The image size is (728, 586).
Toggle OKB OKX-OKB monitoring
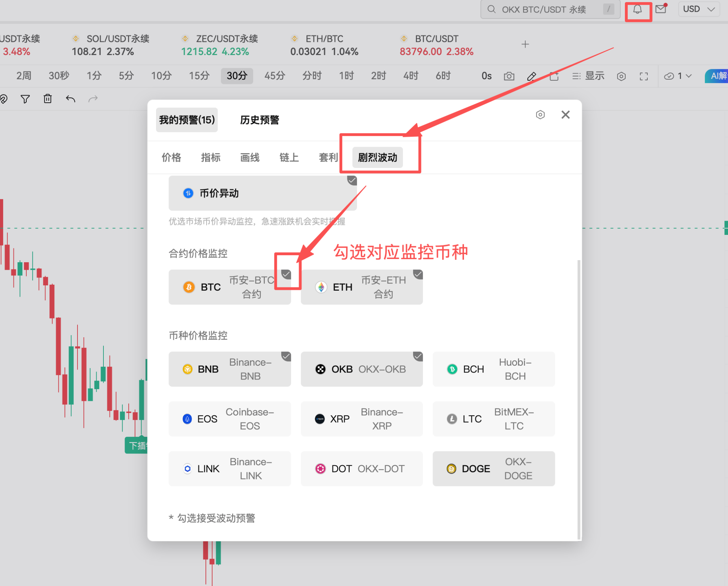coord(362,369)
